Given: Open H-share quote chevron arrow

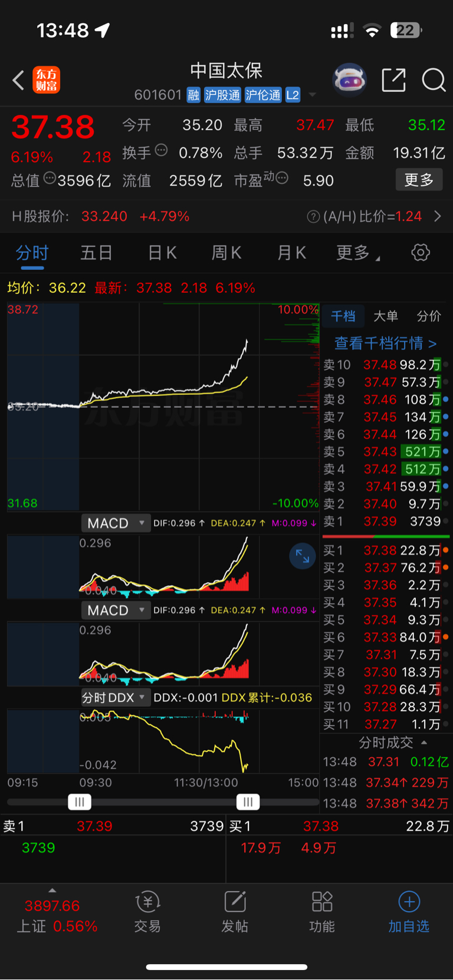Looking at the screenshot, I should pos(438,216).
